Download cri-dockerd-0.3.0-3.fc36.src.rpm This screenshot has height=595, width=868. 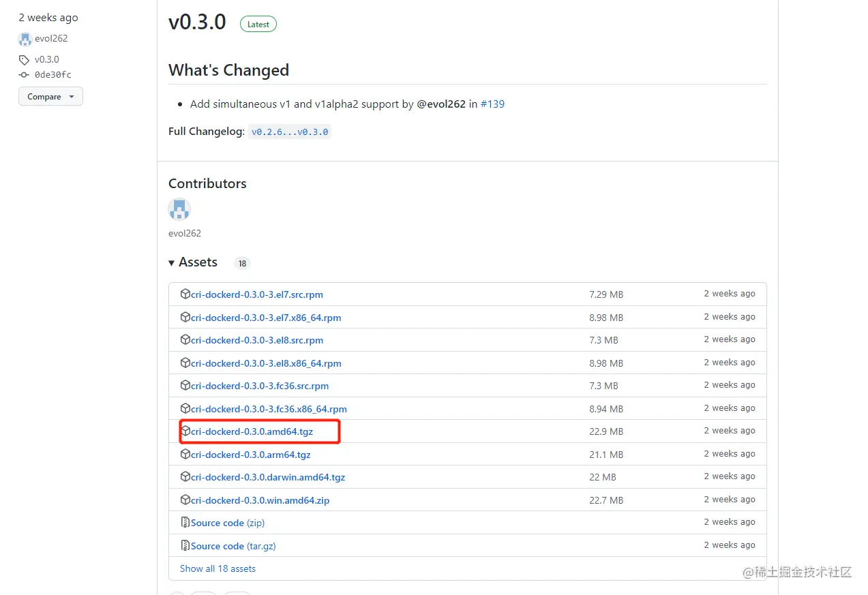[x=260, y=386]
